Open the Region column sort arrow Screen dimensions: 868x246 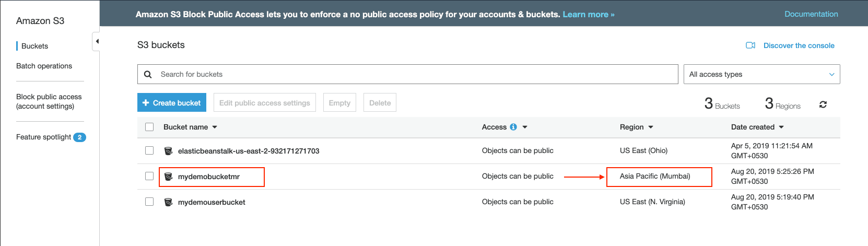point(651,127)
